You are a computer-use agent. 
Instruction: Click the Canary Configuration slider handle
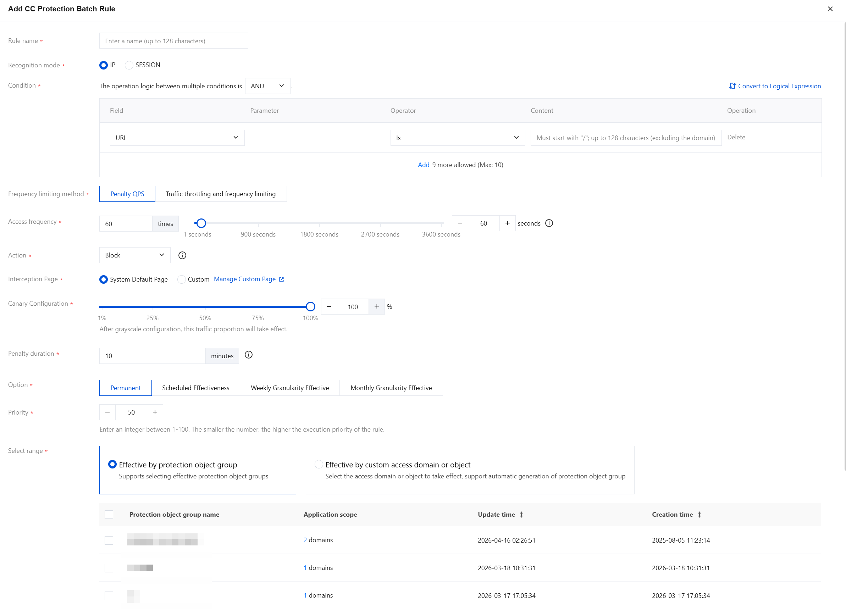point(310,307)
